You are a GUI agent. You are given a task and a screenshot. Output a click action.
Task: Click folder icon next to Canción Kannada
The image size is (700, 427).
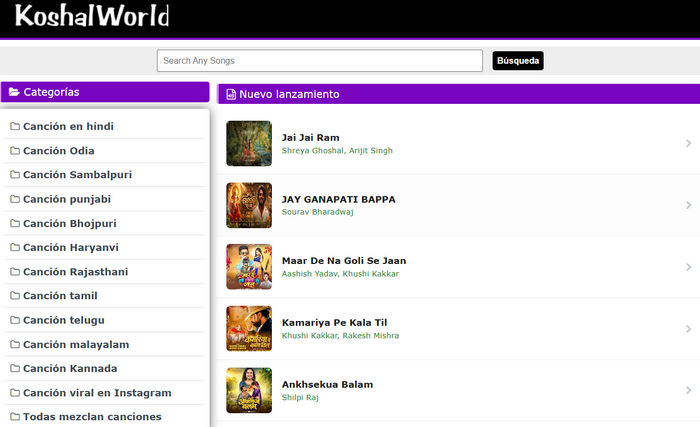coord(15,368)
